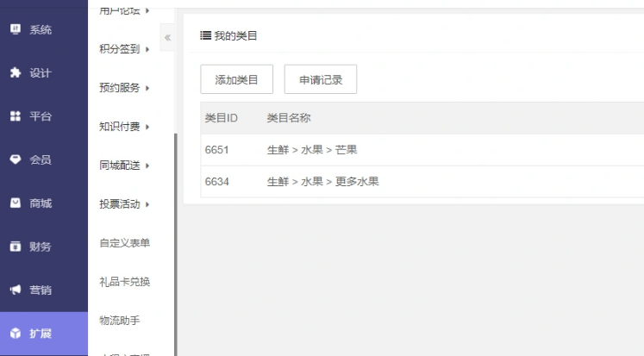The height and width of the screenshot is (356, 644).
Task: Open 自定义表单 page
Action: pyautogui.click(x=124, y=243)
